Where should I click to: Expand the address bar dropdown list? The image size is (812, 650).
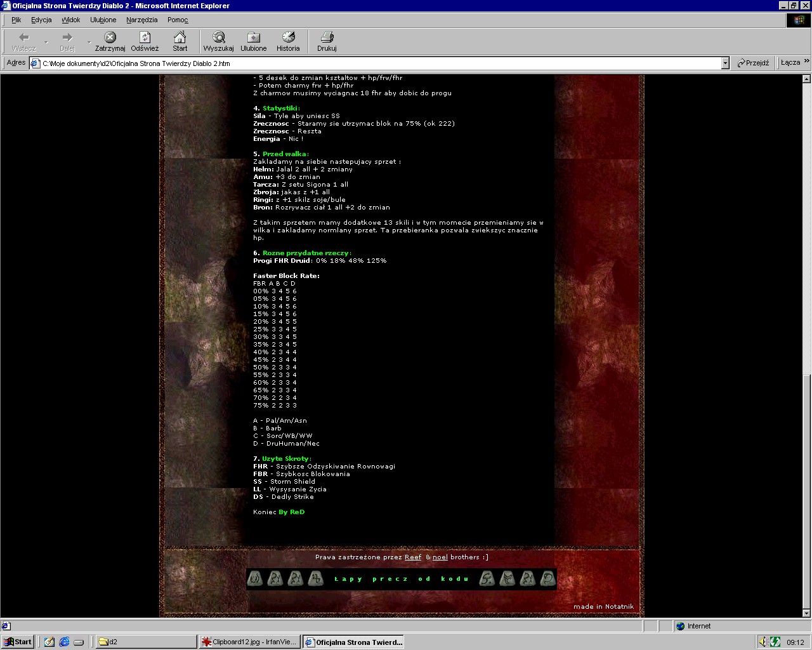point(725,63)
